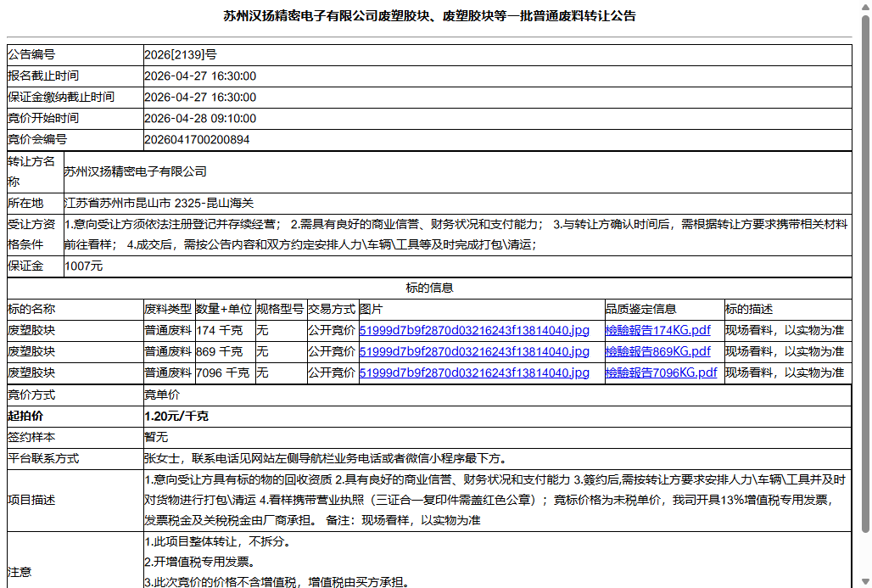Click 普通废料 in the 869 千克 row
Screen dimensions: 872x588
(x=168, y=351)
